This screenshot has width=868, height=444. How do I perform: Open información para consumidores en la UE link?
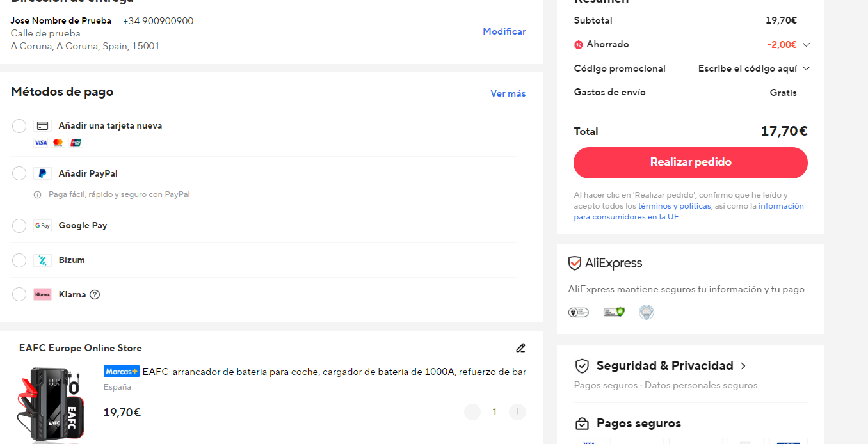pos(689,212)
